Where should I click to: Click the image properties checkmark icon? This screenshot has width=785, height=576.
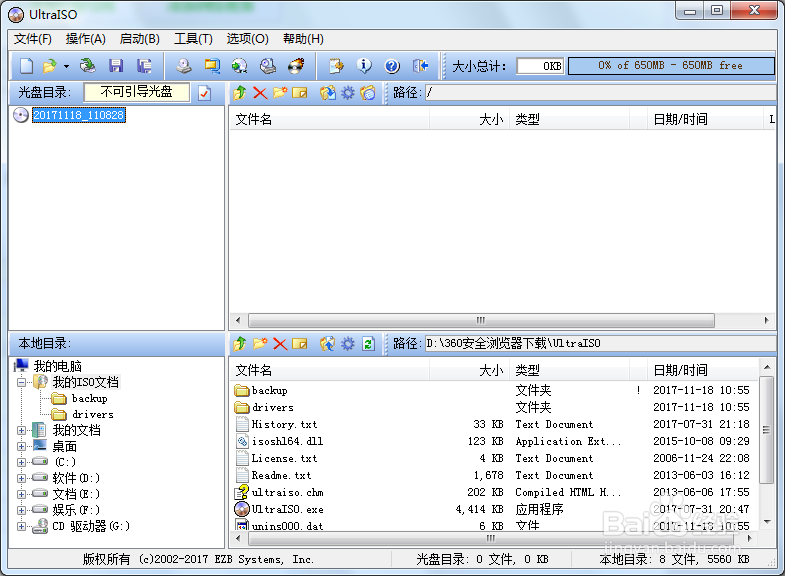coord(204,93)
